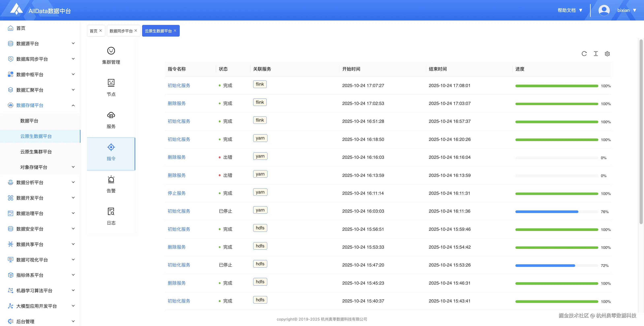Open the 日志 log search icon
644x326 pixels.
(111, 212)
